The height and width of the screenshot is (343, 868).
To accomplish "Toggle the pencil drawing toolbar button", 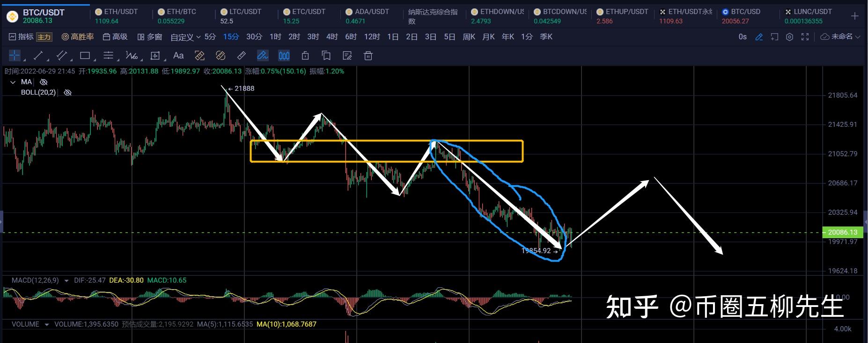I will coord(759,37).
